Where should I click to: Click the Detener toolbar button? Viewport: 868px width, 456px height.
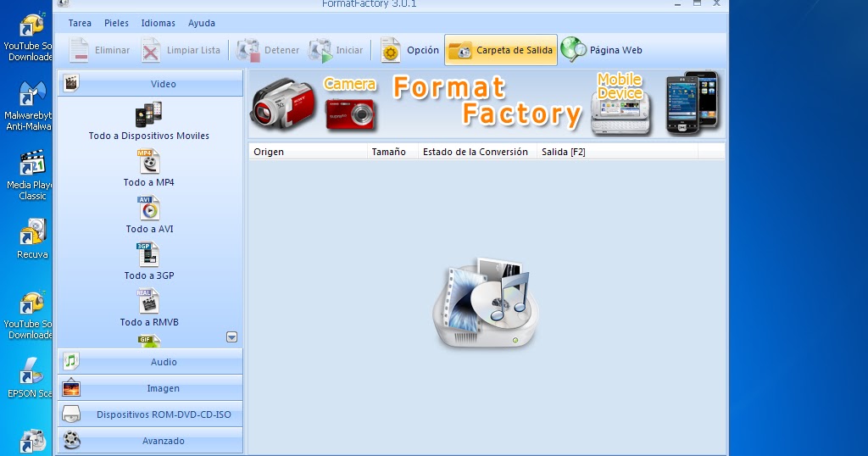[268, 50]
